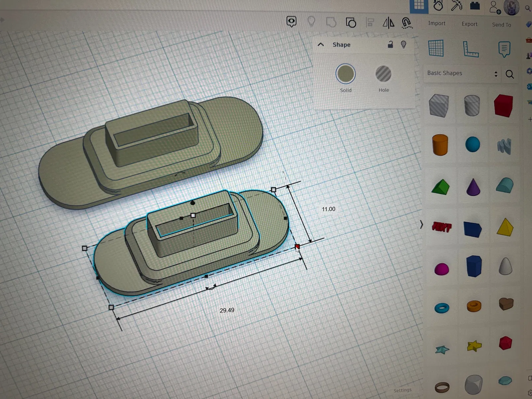Toggle the lock on the selected shape
Screen dimensions: 532x399
390,44
